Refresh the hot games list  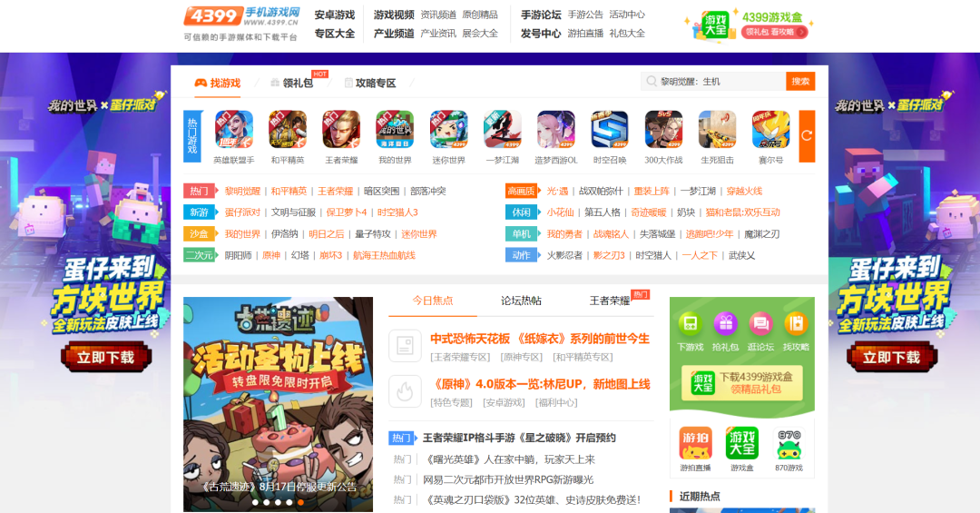[x=807, y=136]
